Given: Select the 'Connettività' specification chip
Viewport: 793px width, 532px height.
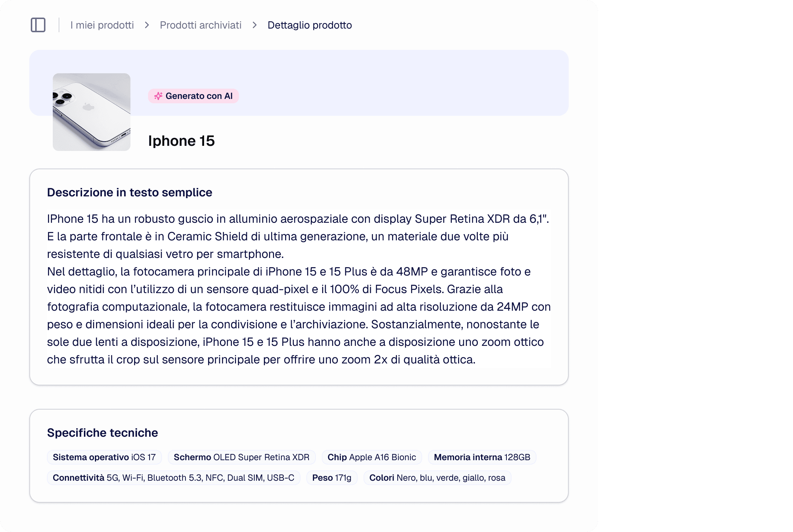Looking at the screenshot, I should point(173,478).
